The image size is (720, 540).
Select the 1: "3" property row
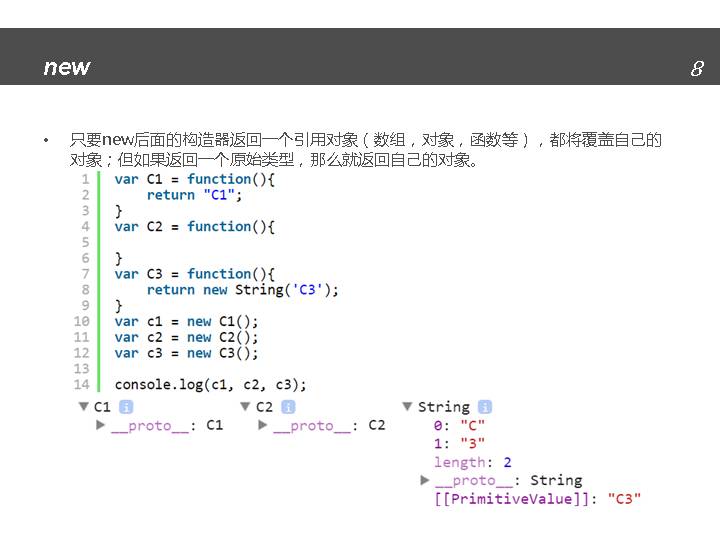[459, 443]
